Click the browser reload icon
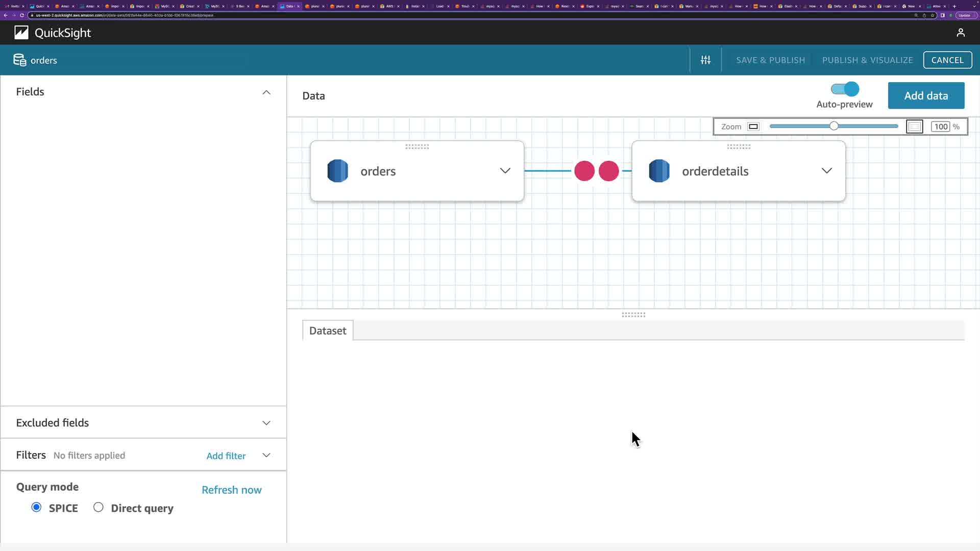Image resolution: width=980 pixels, height=551 pixels. pyautogui.click(x=22, y=15)
